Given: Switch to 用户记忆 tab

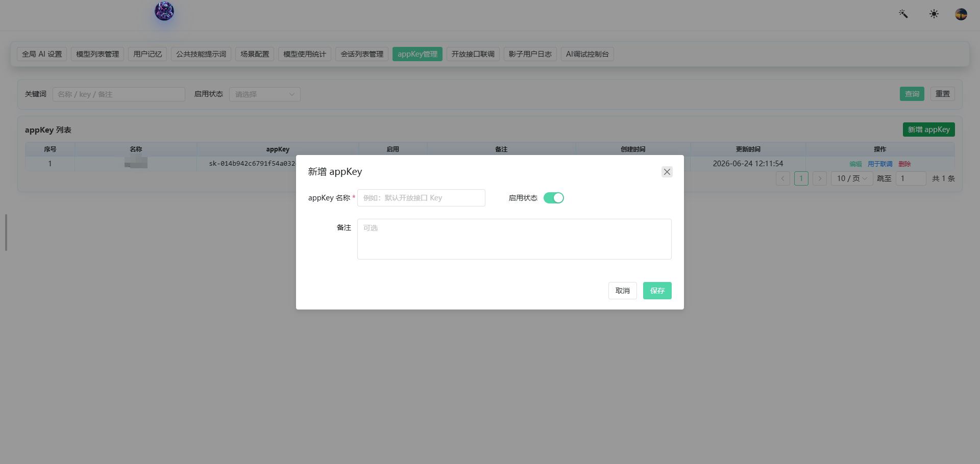Looking at the screenshot, I should 148,54.
